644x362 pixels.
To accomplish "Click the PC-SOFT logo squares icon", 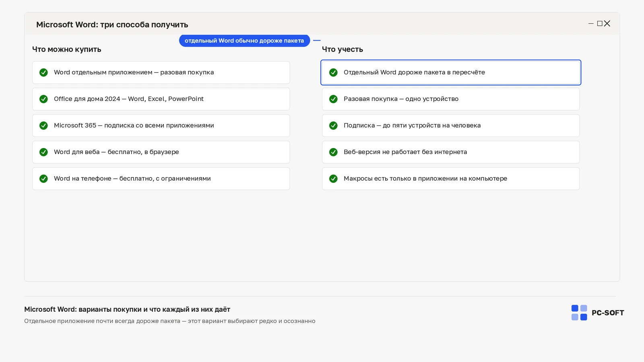I will (x=579, y=313).
